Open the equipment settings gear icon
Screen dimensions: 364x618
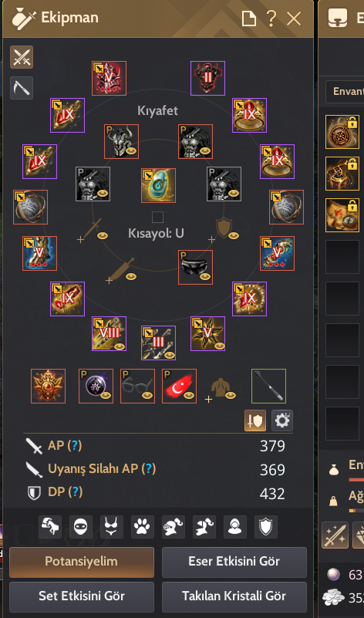[282, 420]
